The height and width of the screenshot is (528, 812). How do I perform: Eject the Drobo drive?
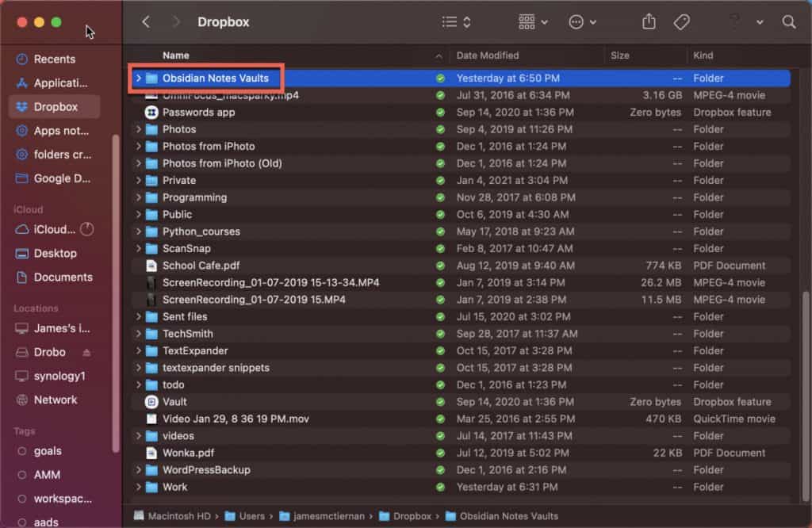click(86, 353)
